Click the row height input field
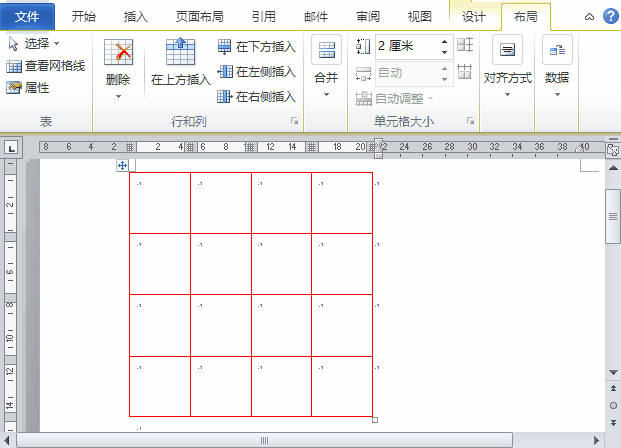Image resolution: width=621 pixels, height=448 pixels. coord(405,46)
